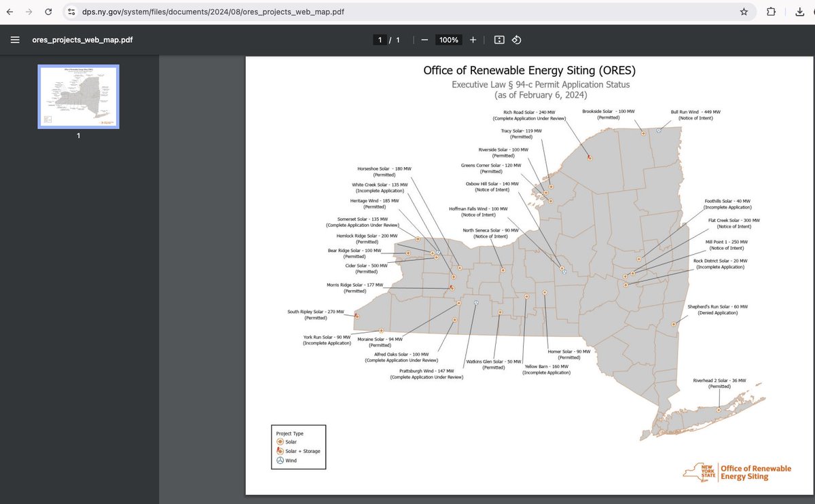Screen dimensions: 815x504
Task: Click the 'Greens Corner Solar - 120 MW' label
Action: coord(491,165)
